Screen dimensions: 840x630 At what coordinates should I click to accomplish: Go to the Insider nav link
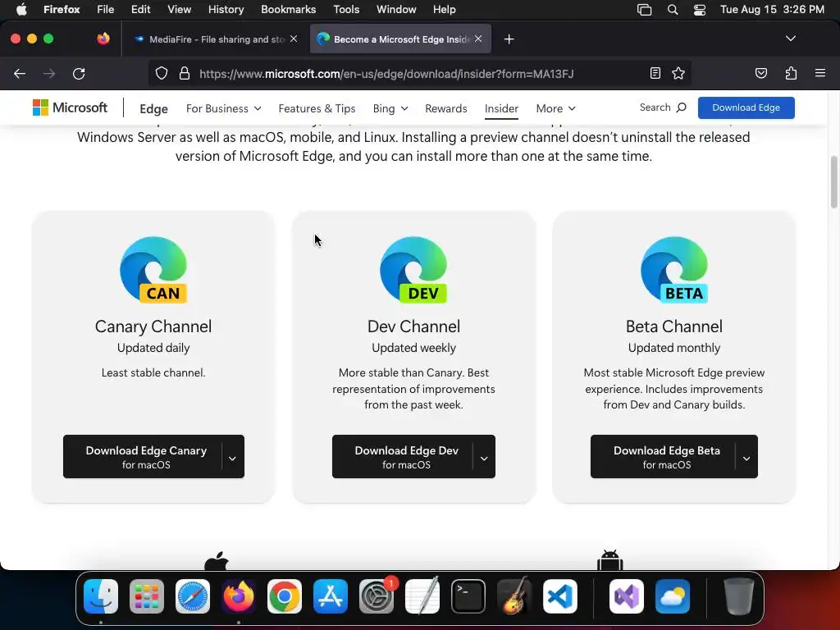(x=501, y=108)
